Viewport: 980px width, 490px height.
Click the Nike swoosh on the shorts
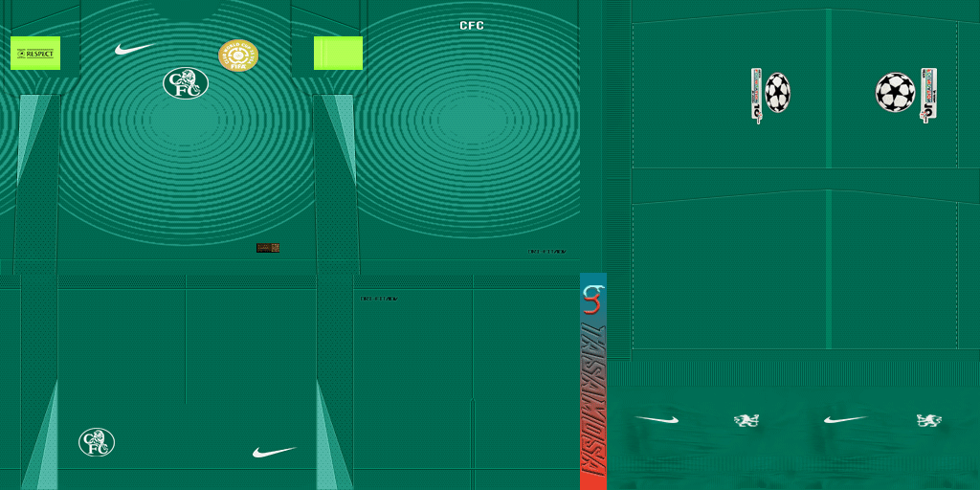pyautogui.click(x=274, y=451)
